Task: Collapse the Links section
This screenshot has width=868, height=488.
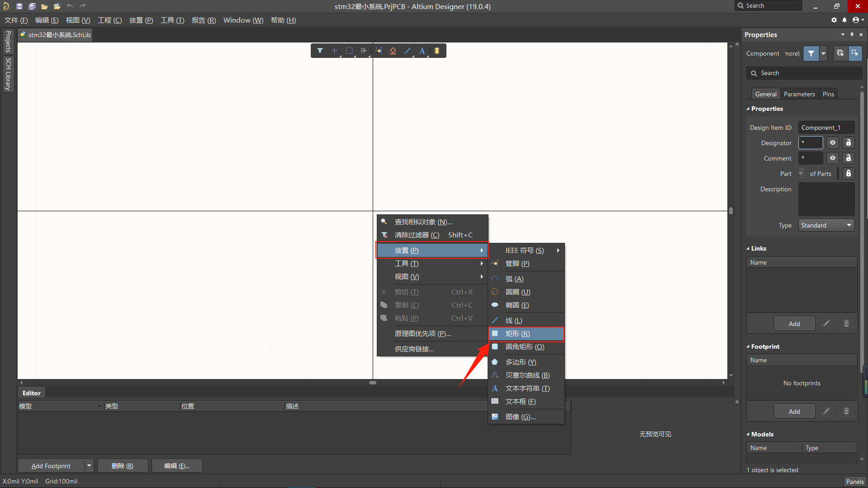Action: [748, 249]
